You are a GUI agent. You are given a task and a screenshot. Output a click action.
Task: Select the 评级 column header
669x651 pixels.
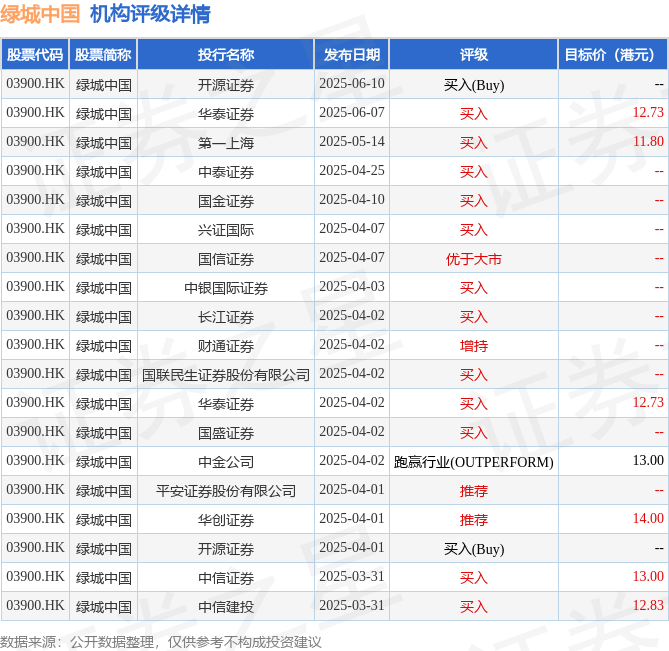pos(474,55)
